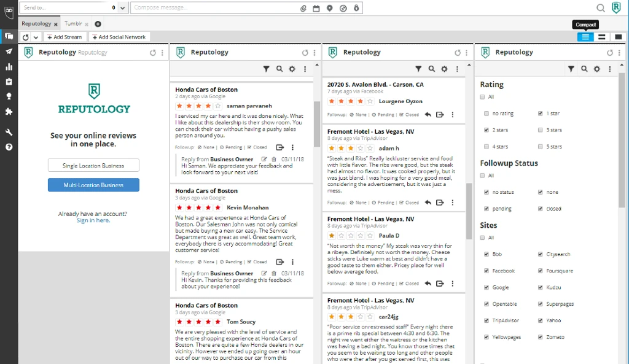
Task: Select the Compact view icon
Action: (585, 37)
